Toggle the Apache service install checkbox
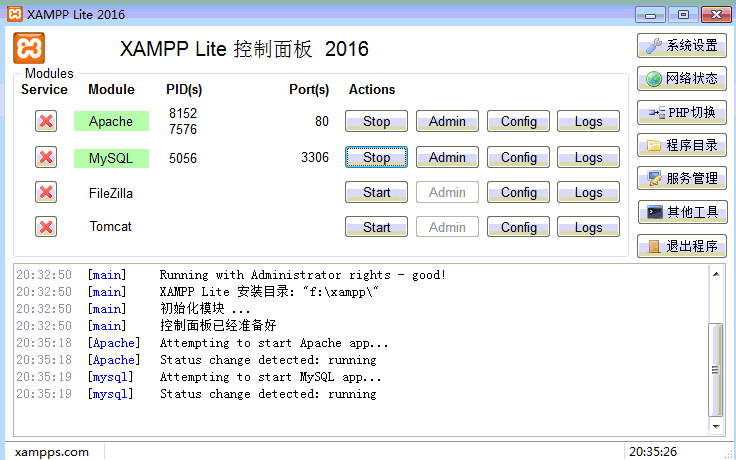 point(46,121)
